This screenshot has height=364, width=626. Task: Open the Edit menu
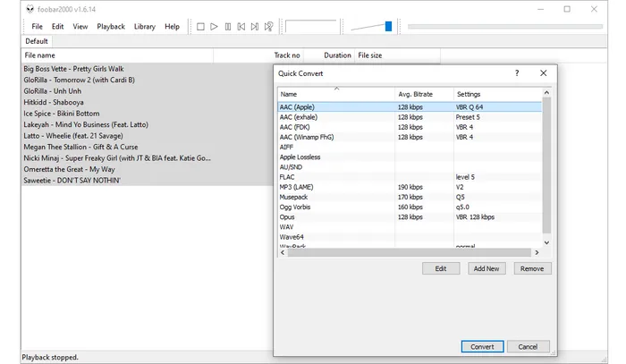(x=57, y=27)
